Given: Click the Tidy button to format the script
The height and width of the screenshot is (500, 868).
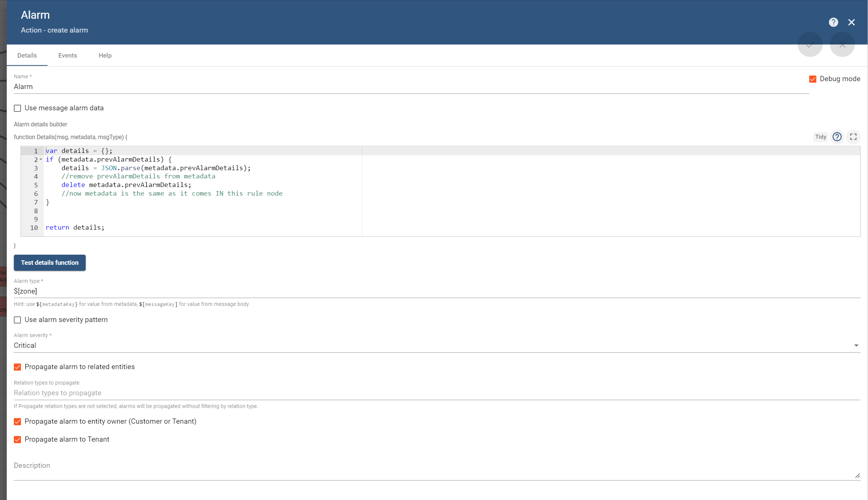Looking at the screenshot, I should (x=820, y=137).
